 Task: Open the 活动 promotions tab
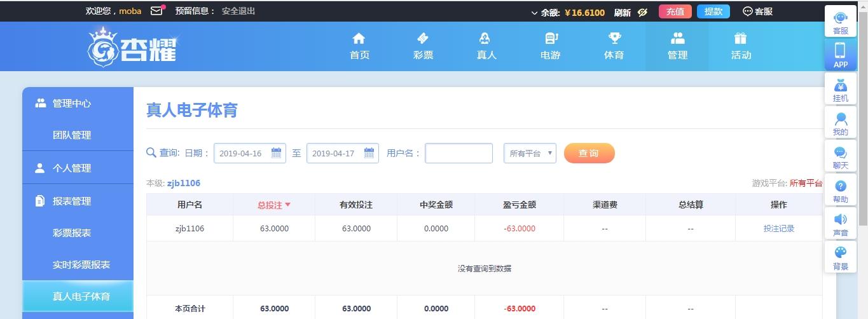(x=741, y=46)
